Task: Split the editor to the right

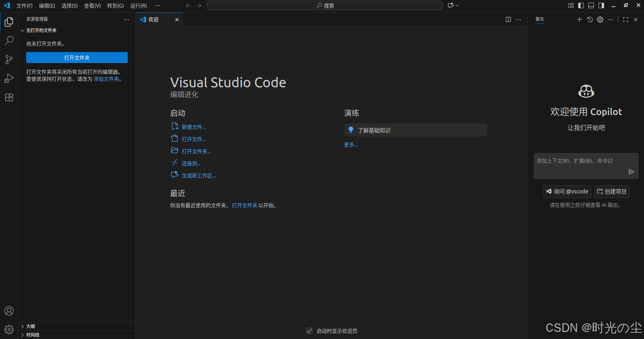Action: (508, 20)
